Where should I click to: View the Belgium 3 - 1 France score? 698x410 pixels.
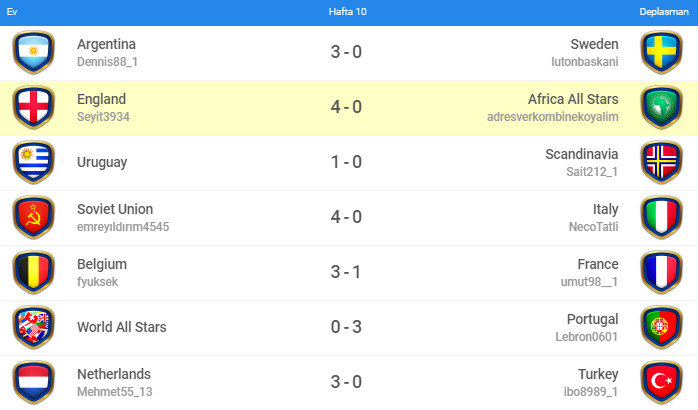point(346,272)
